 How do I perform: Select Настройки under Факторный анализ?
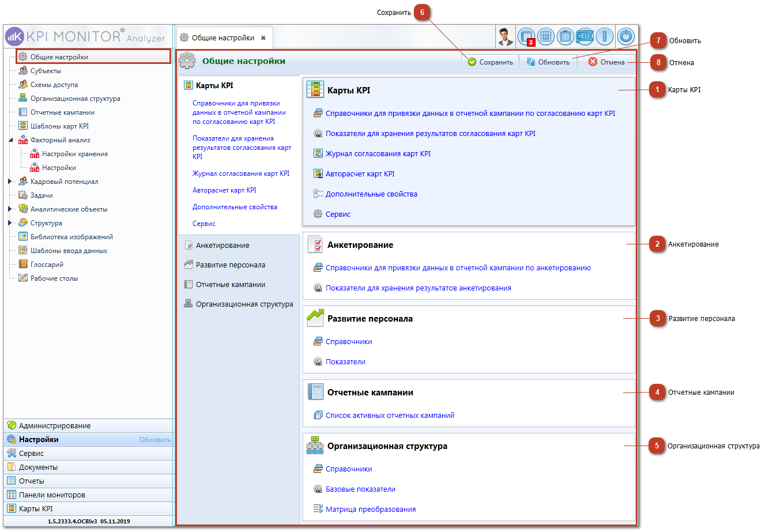59,168
